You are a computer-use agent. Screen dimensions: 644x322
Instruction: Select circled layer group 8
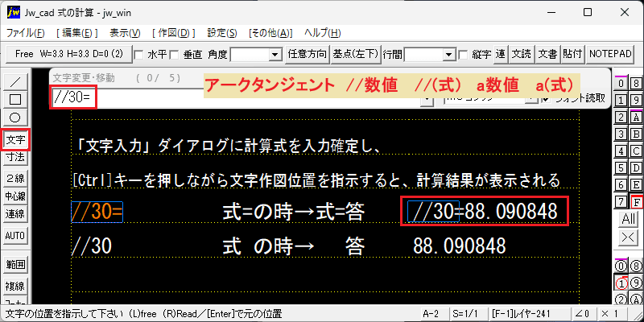[636, 266]
